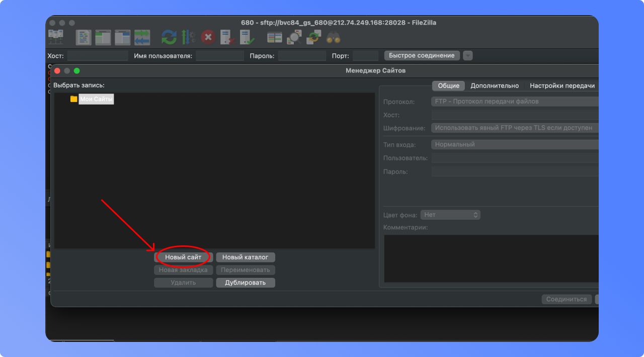Disconnect from server icon with red cross

point(227,37)
